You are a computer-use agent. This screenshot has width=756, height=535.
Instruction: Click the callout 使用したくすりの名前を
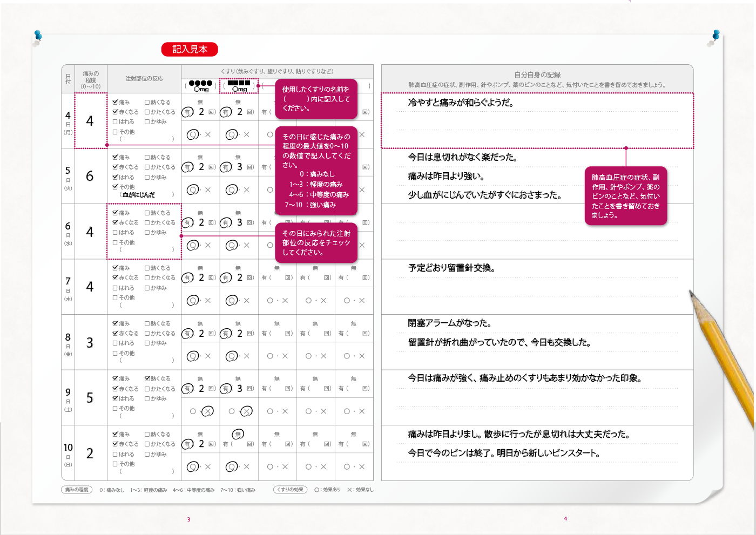(316, 99)
